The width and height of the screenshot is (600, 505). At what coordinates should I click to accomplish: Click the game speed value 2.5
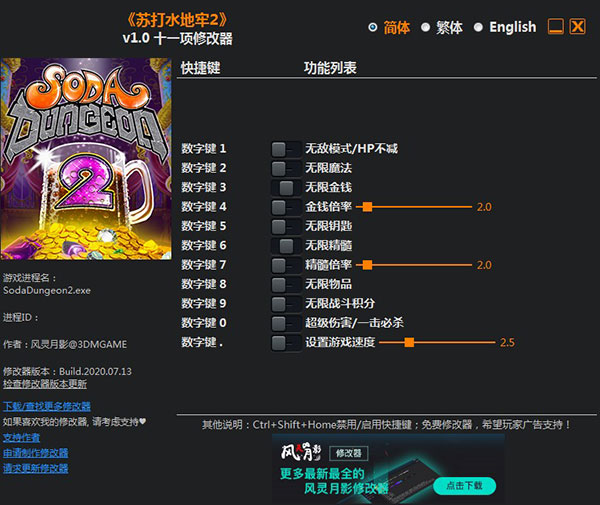pos(507,342)
